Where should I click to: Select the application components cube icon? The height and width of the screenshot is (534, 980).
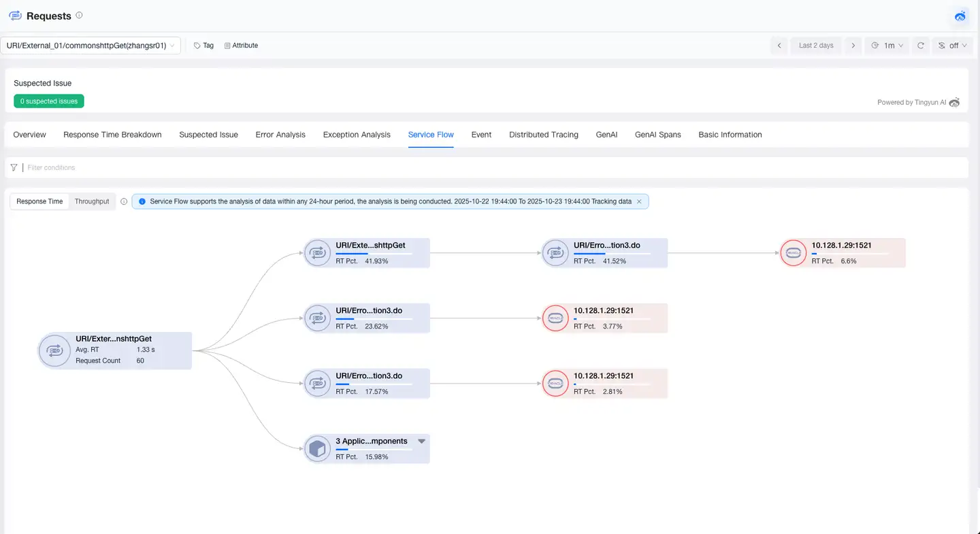click(x=317, y=448)
